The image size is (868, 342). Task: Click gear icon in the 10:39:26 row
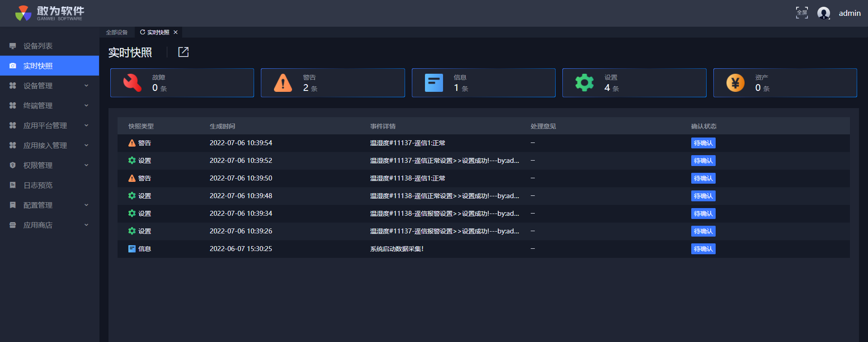[132, 231]
